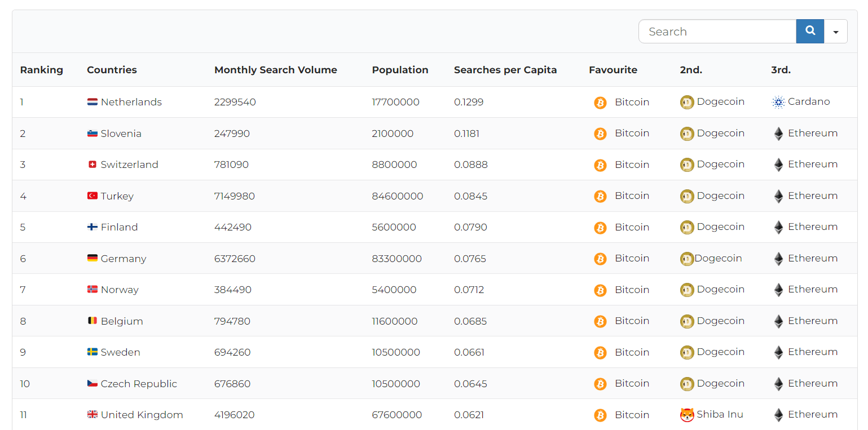Screen dimensions: 868x430
Task: Click the Dogecoin icon in Germany row
Action: (x=686, y=259)
